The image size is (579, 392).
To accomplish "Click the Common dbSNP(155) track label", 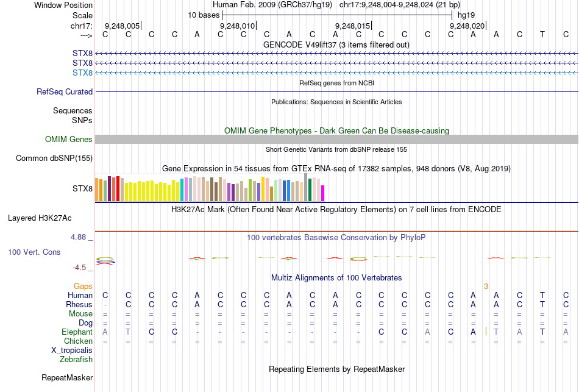I will pyautogui.click(x=54, y=158).
